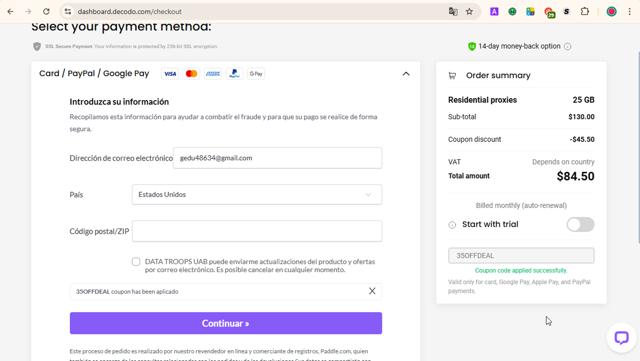Reload the checkout page
The height and width of the screenshot is (361, 640).
tap(46, 11)
